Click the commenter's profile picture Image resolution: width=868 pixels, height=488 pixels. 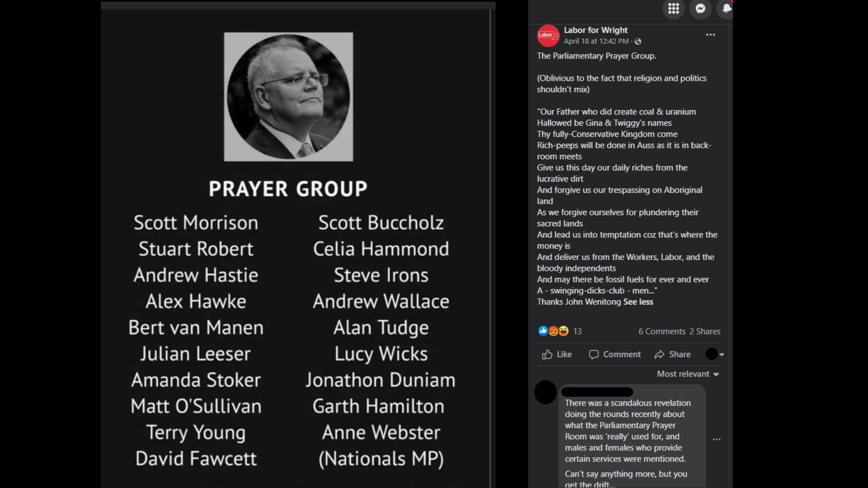pyautogui.click(x=546, y=392)
